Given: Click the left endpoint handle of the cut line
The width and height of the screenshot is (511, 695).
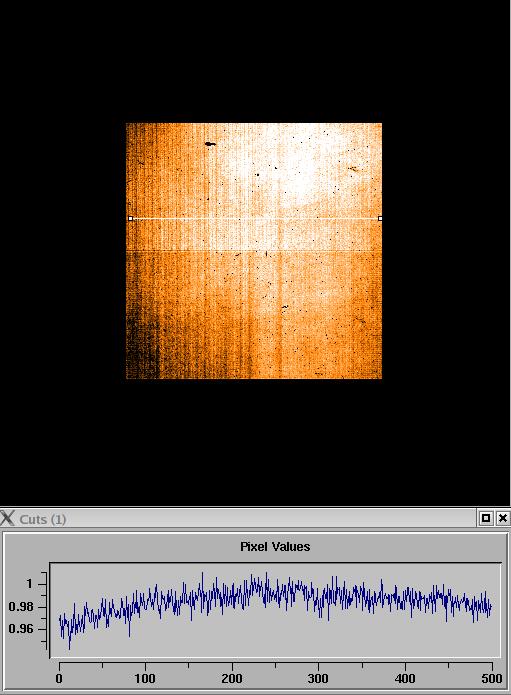Looking at the screenshot, I should 130,219.
